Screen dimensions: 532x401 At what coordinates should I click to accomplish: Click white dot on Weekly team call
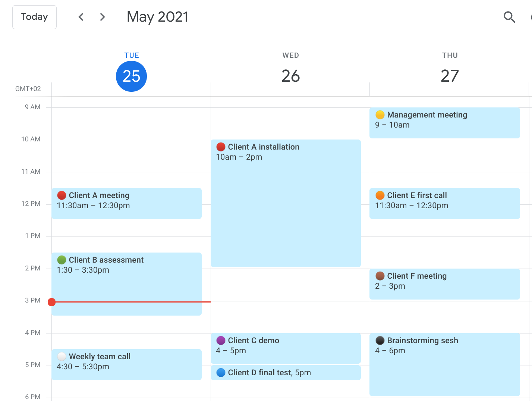tap(62, 357)
